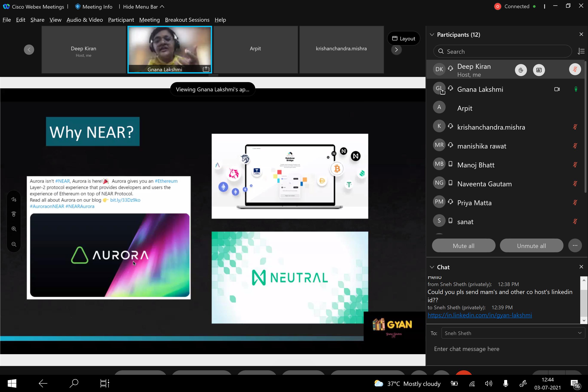Open the gyan-lakshmi LinkedIn link in chat
Image resolution: width=588 pixels, height=392 pixels.
point(479,315)
